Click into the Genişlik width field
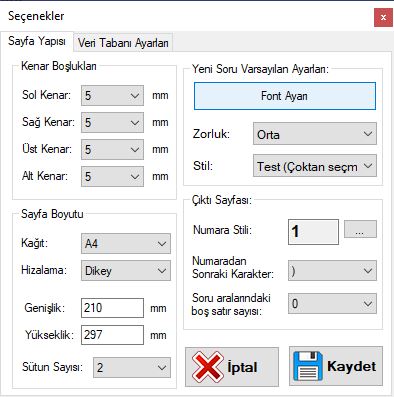This screenshot has height=397, width=394. point(112,308)
